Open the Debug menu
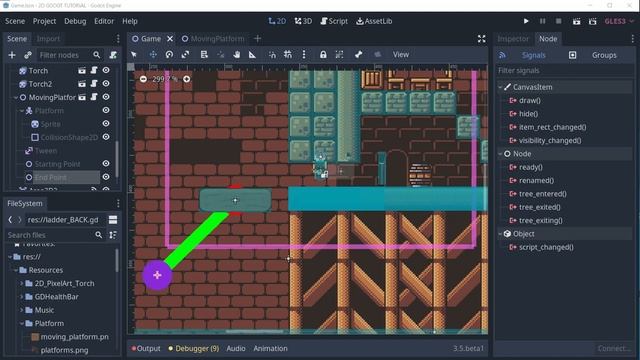This screenshot has width=640, height=360. (75, 21)
